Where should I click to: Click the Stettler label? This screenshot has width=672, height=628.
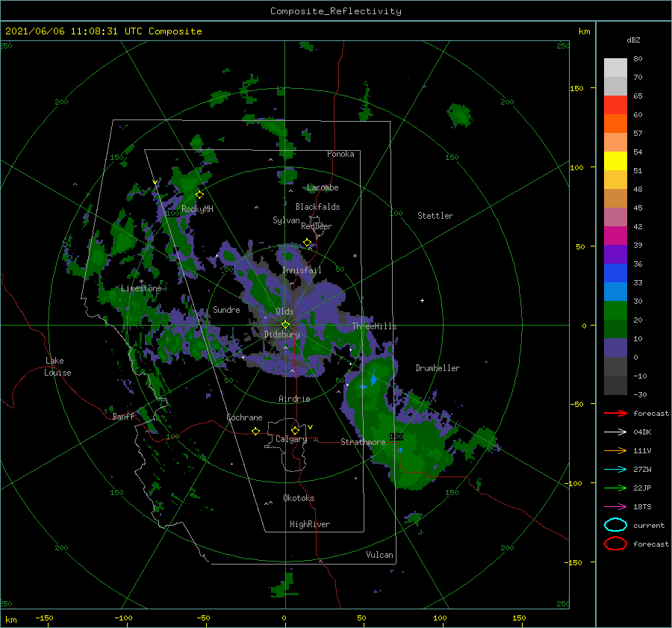(435, 216)
